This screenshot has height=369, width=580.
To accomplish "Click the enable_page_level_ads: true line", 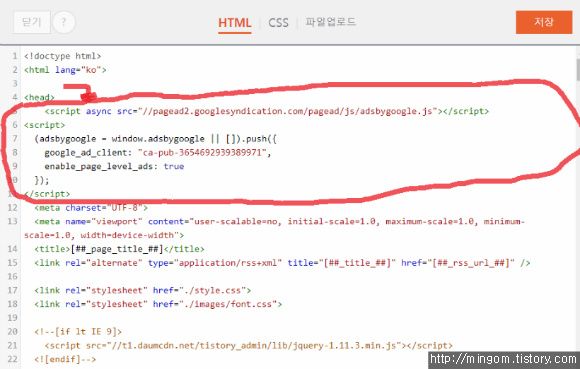I will coord(114,166).
